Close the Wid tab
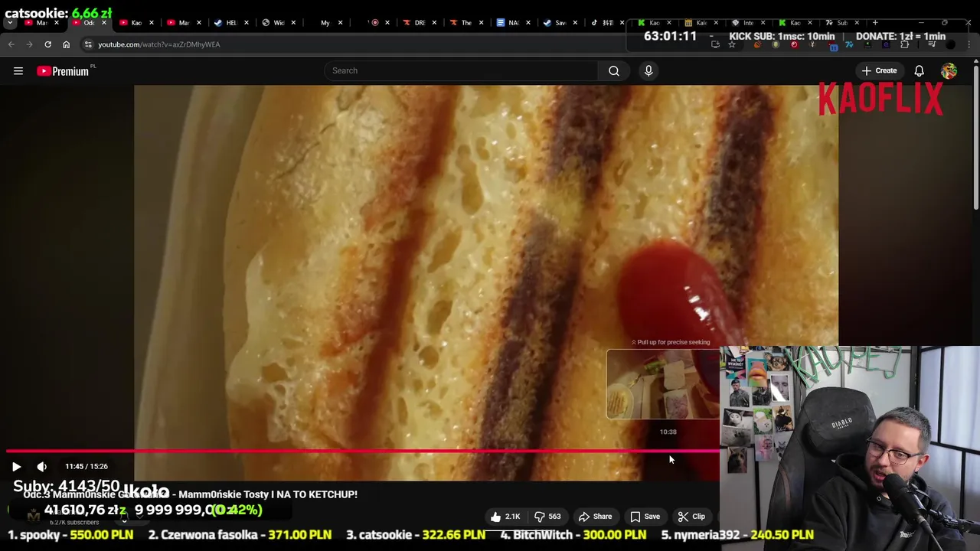The width and height of the screenshot is (980, 551). click(x=292, y=23)
